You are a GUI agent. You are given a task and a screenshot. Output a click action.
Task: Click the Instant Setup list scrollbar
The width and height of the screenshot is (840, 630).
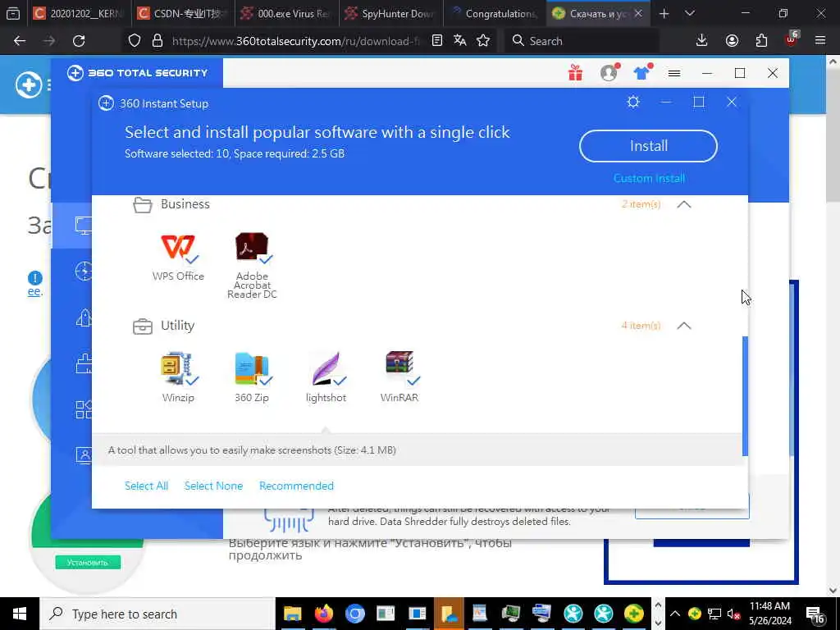[x=745, y=396]
